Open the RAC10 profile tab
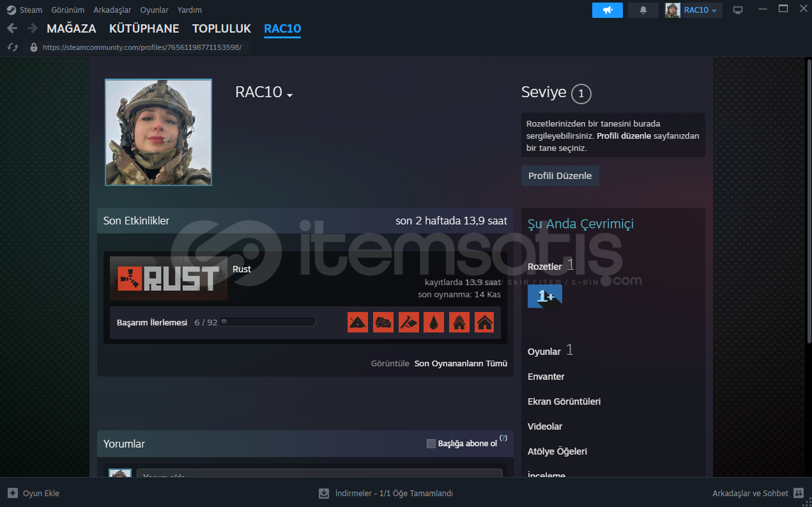 point(282,29)
